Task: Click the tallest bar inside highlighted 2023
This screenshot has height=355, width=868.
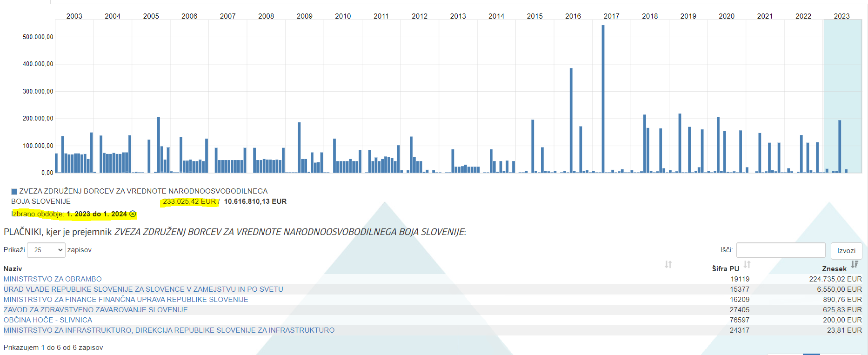Action: 840,147
